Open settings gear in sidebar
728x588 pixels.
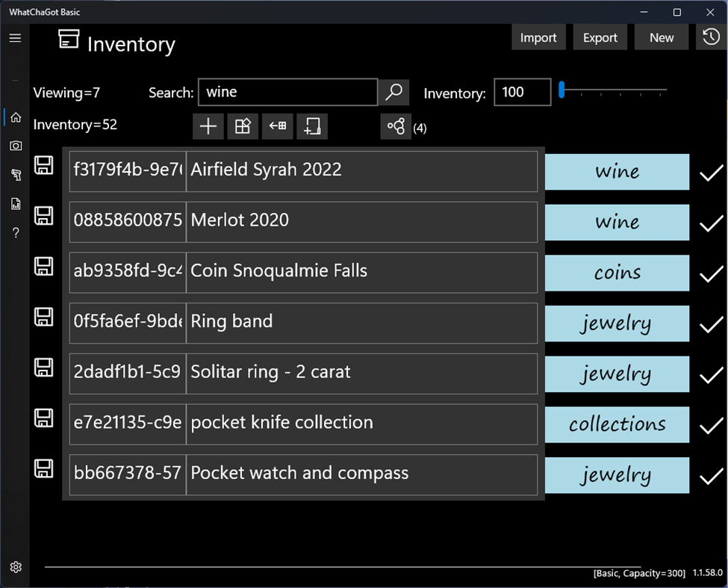(x=16, y=567)
